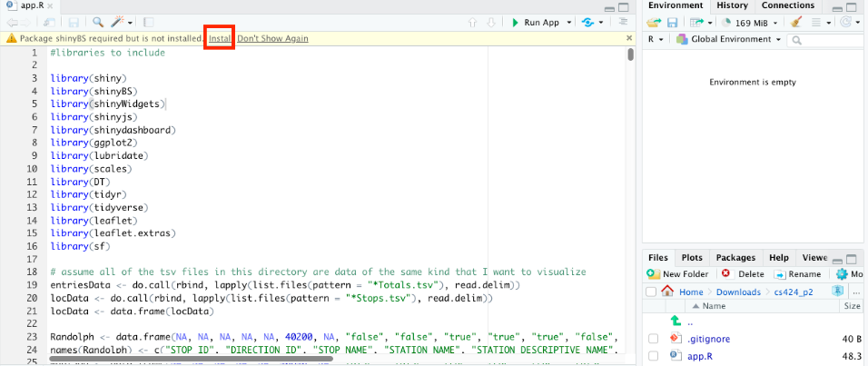Rename selected file in Files pane

coord(797,273)
